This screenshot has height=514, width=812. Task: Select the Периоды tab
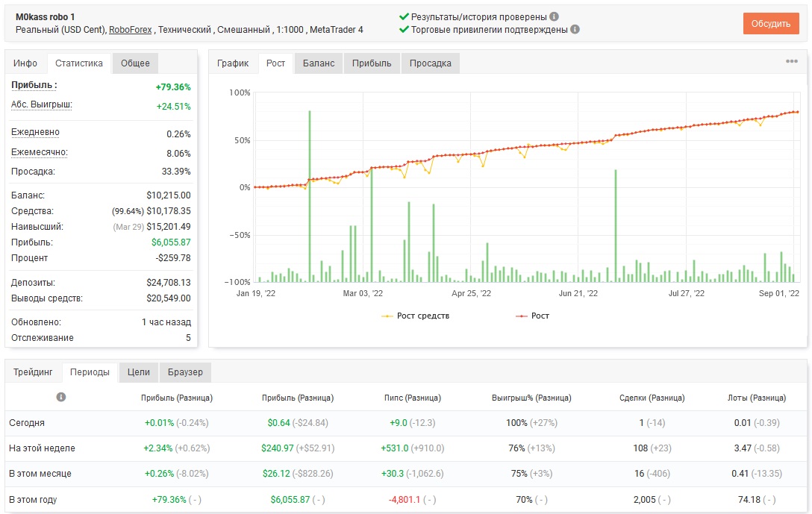[x=90, y=372]
